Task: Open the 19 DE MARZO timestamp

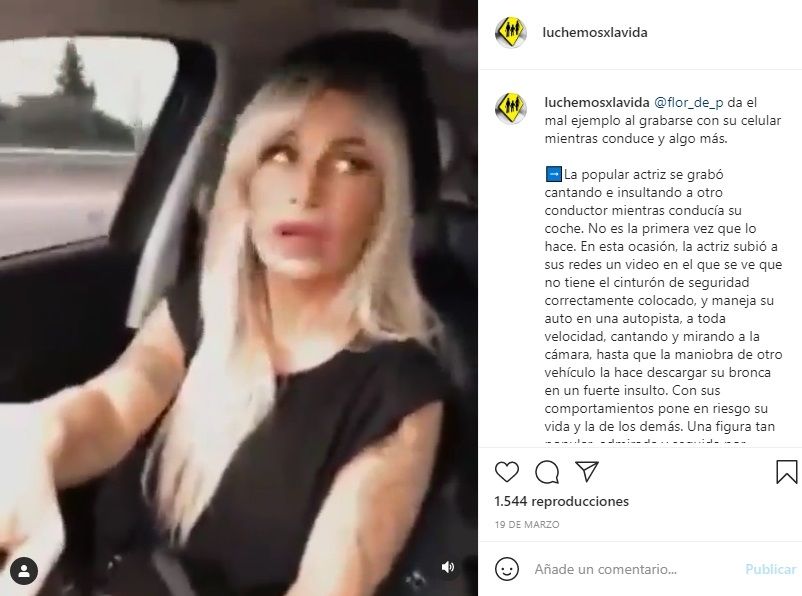Action: click(527, 524)
